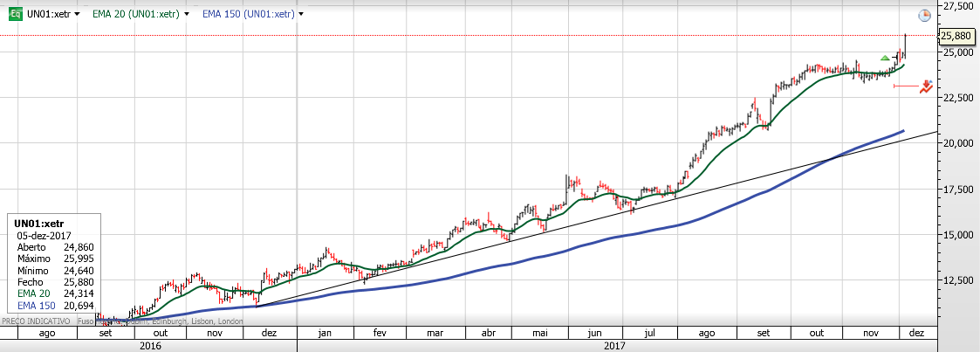Click the UN01:xetr legend box title
This screenshot has height=352, width=980.
coord(39,224)
